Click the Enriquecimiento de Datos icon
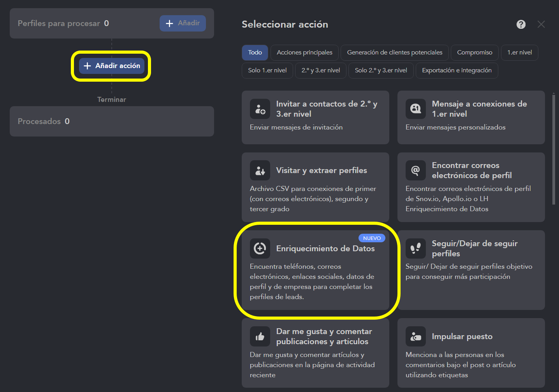 pyautogui.click(x=260, y=248)
